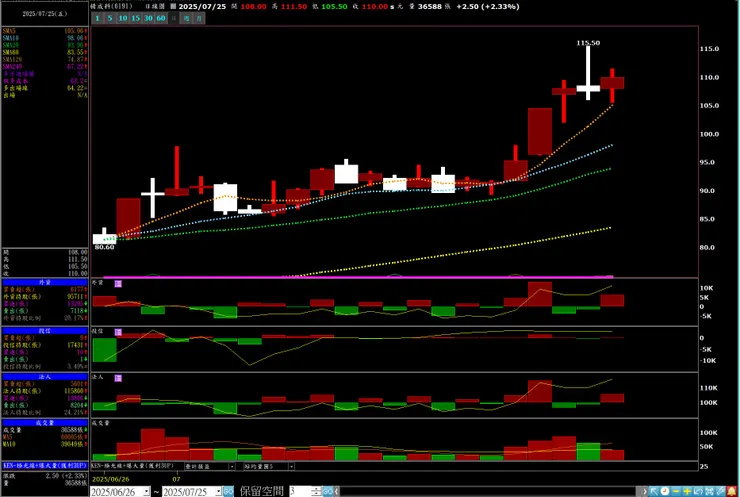The width and height of the screenshot is (740, 497).
Task: Click the 保留空間 spinner arrows
Action: (317, 491)
